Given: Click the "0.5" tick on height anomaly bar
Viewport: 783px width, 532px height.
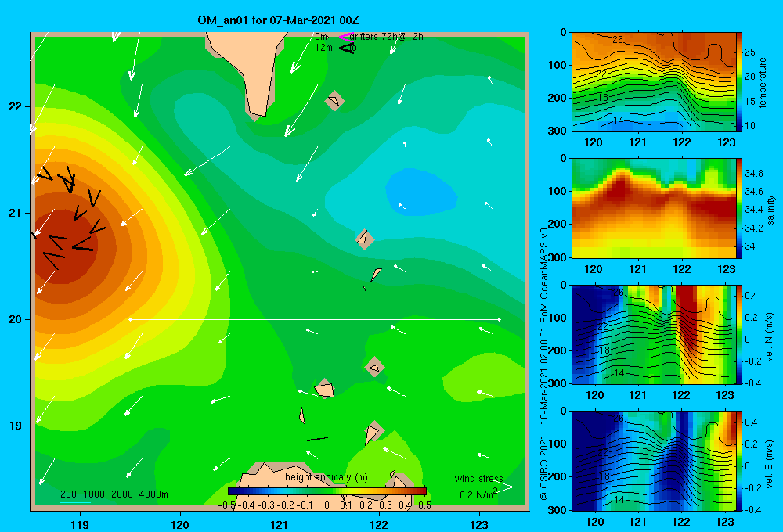Looking at the screenshot, I should point(425,505).
